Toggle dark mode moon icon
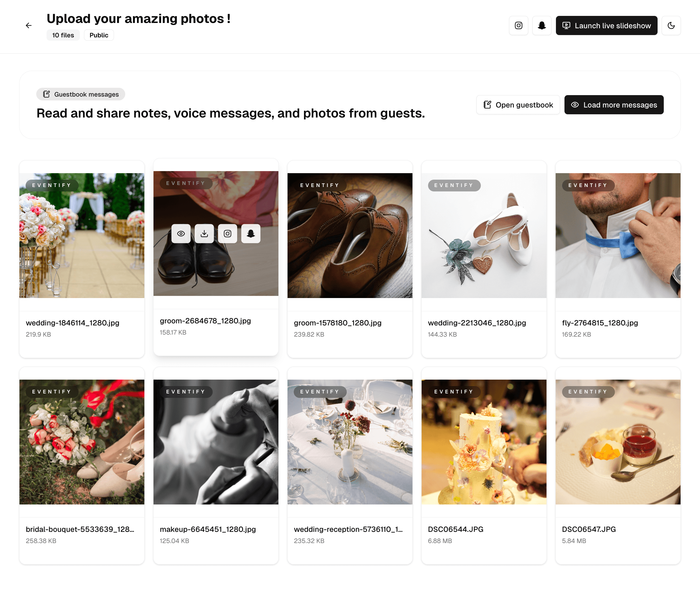The image size is (700, 589). pos(671,26)
